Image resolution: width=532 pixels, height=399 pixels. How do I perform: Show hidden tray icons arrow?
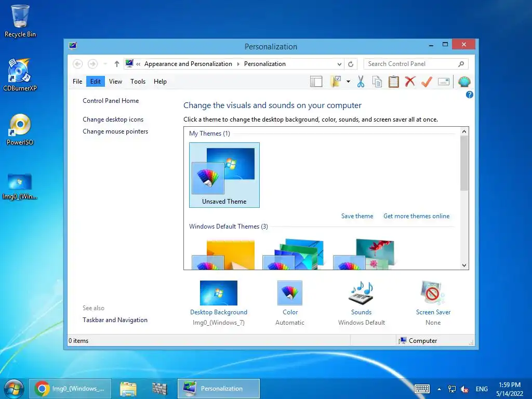pyautogui.click(x=439, y=389)
